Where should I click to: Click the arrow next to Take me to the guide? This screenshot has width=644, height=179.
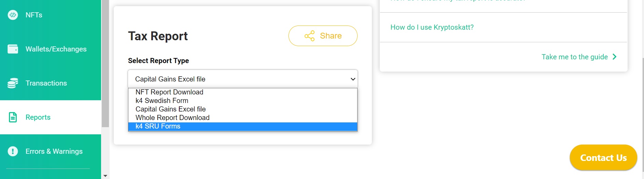pyautogui.click(x=615, y=57)
